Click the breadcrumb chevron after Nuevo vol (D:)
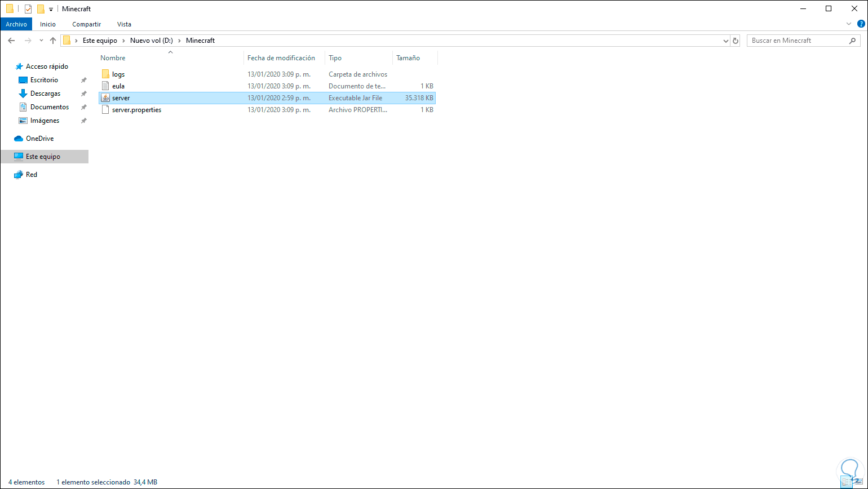 179,41
